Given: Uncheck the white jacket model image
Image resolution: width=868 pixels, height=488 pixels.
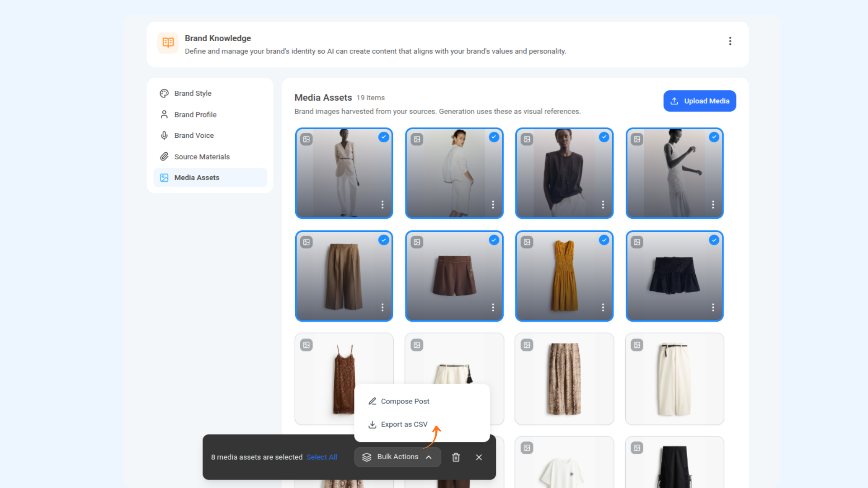Looking at the screenshot, I should click(x=494, y=137).
